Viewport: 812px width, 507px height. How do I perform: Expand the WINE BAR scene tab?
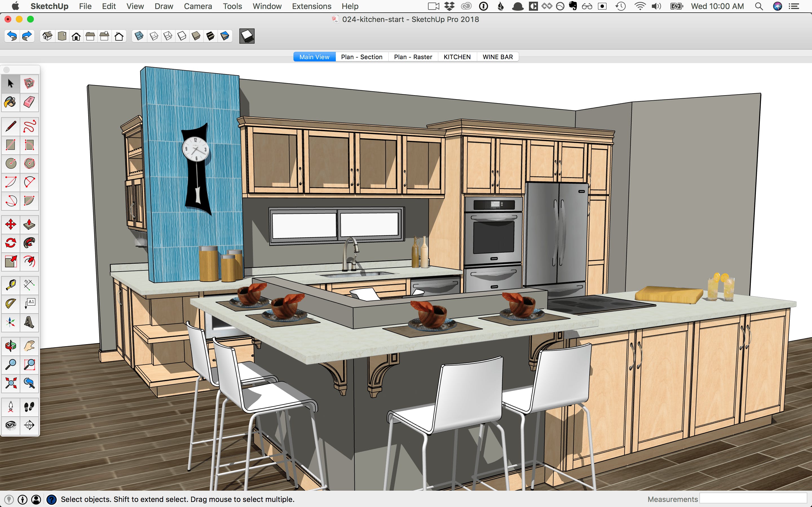point(497,57)
